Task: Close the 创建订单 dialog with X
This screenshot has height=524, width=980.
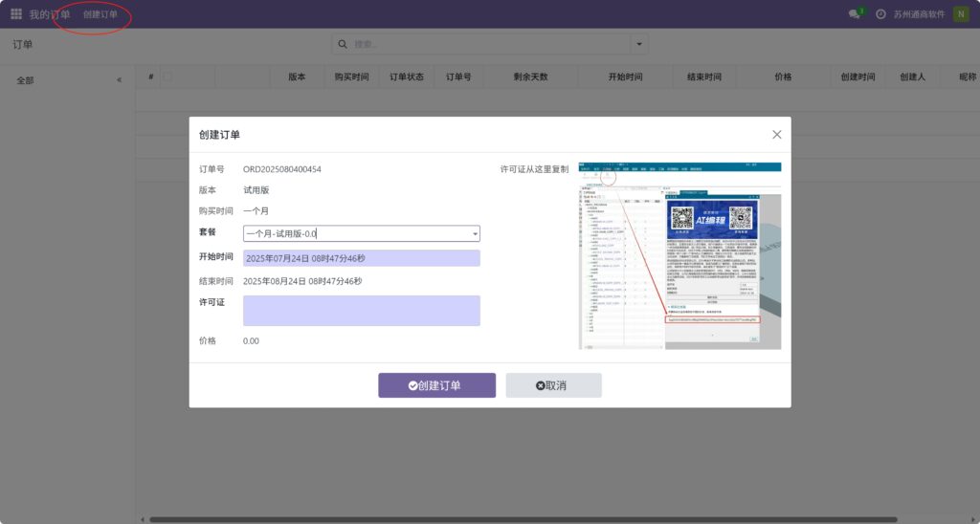Action: click(x=777, y=135)
